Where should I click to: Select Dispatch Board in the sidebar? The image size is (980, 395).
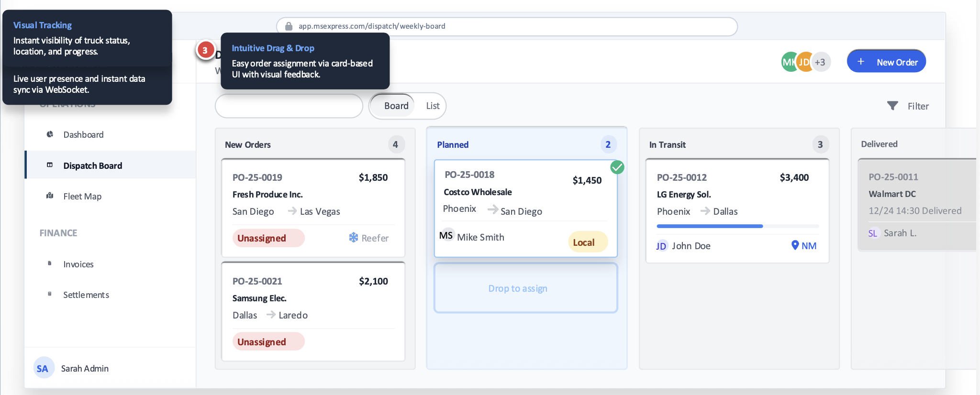click(x=110, y=165)
